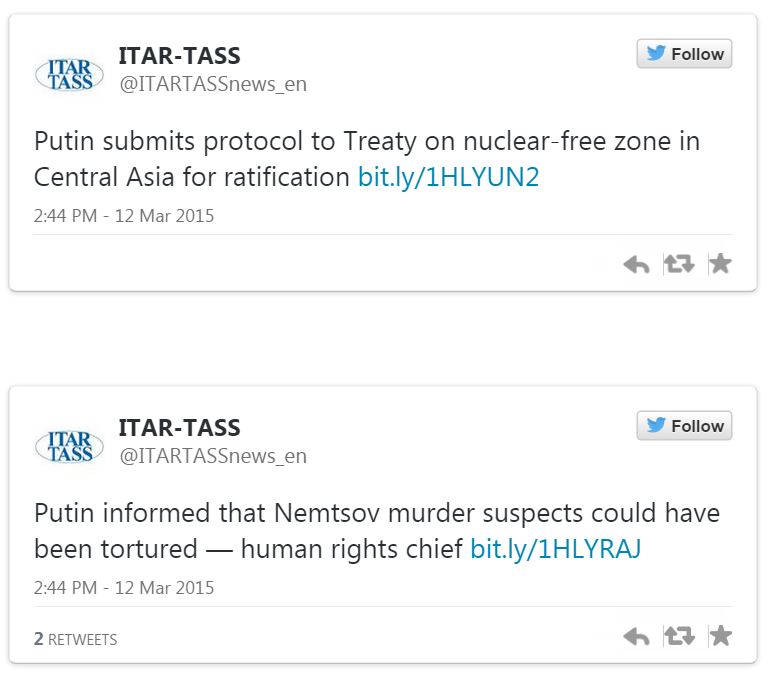
Task: Open @ITARTASSnews_en handle on the Nemtsov tweet
Action: tap(213, 456)
